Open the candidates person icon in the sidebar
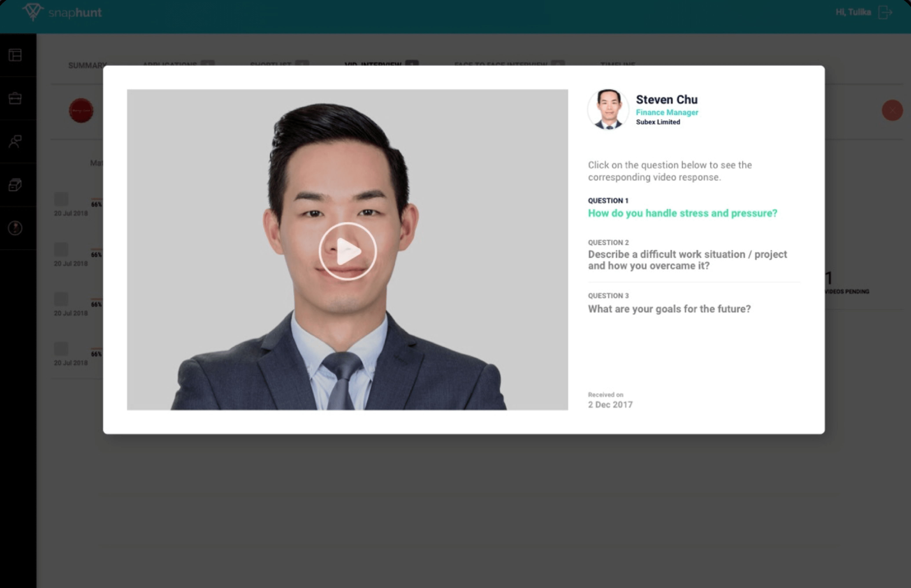Image resolution: width=911 pixels, height=588 pixels. 15,142
